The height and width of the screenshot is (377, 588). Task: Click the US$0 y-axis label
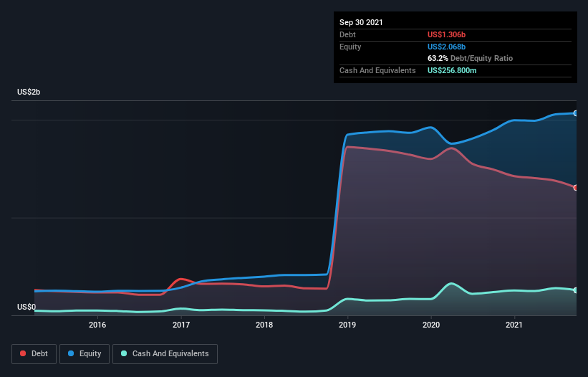point(26,307)
